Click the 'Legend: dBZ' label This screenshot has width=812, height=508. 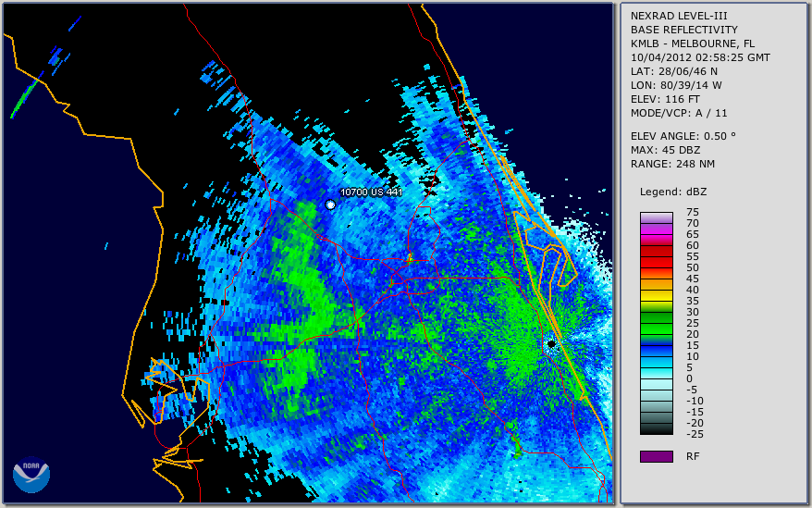point(673,192)
